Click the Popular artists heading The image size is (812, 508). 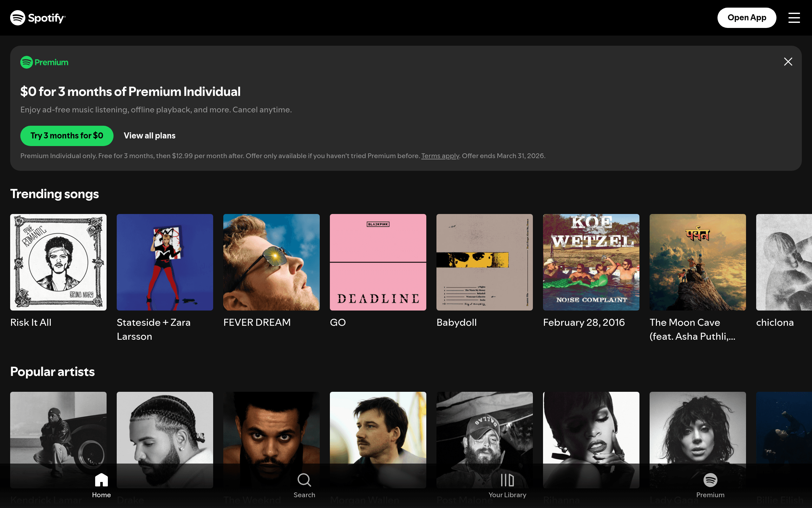[x=52, y=371]
